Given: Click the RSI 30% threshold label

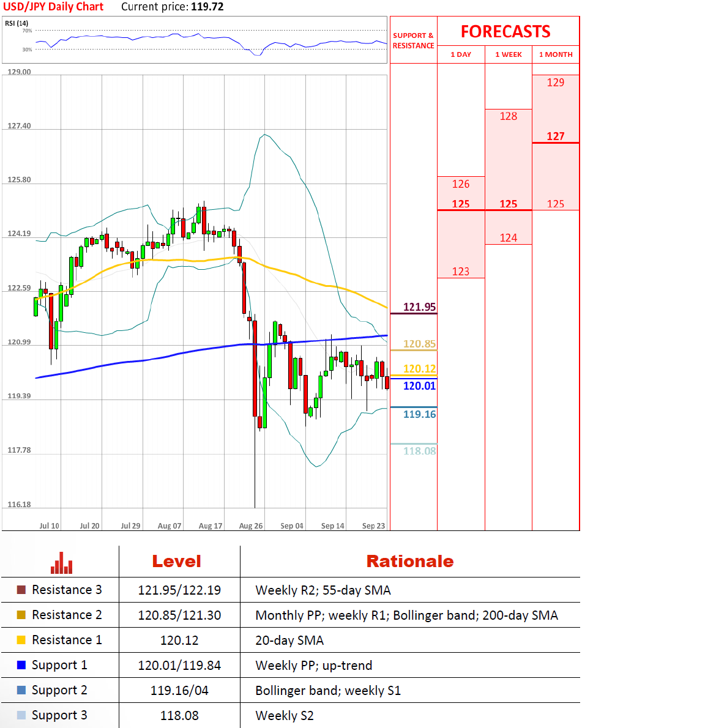Looking at the screenshot, I should (28, 49).
